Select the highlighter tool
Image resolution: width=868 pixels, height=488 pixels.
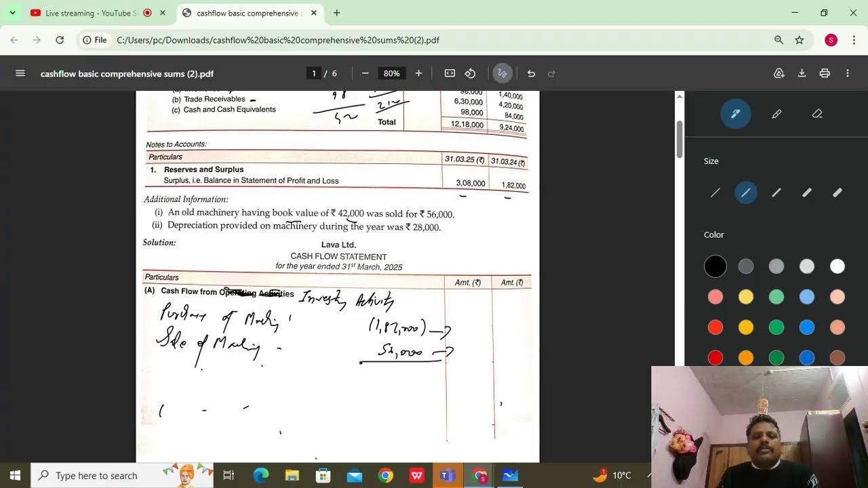(x=776, y=114)
